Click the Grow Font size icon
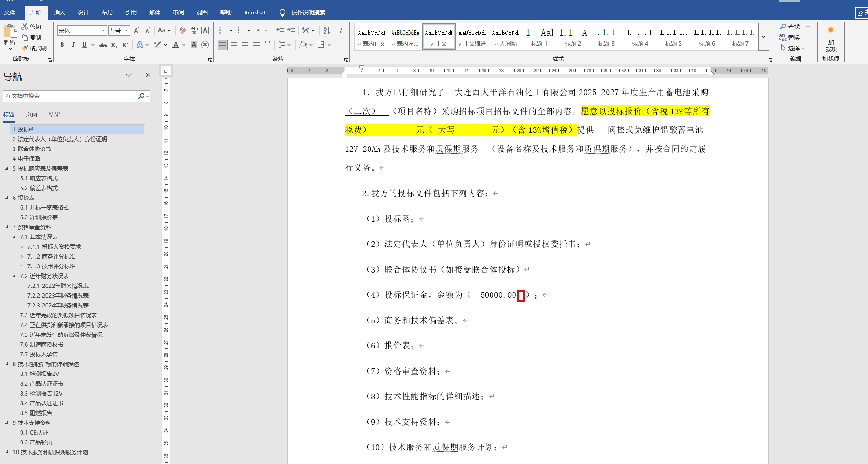The width and height of the screenshot is (868, 464). click(x=137, y=30)
